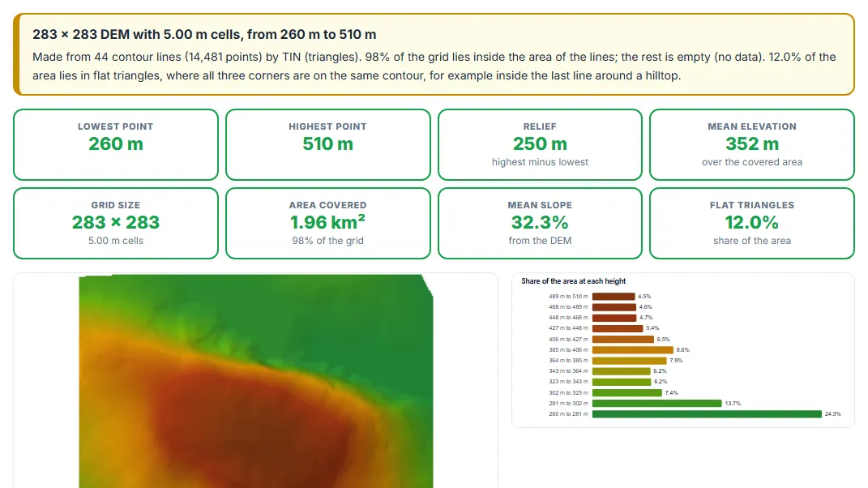This screenshot has height=488, width=868.
Task: Click "98% of the grid" under Area Covered
Action: pos(327,241)
